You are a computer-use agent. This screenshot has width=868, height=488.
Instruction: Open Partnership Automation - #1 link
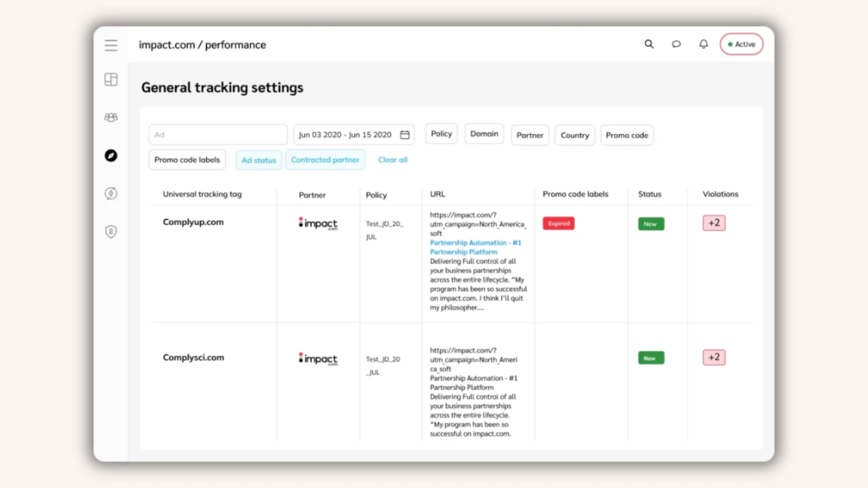tap(475, 247)
